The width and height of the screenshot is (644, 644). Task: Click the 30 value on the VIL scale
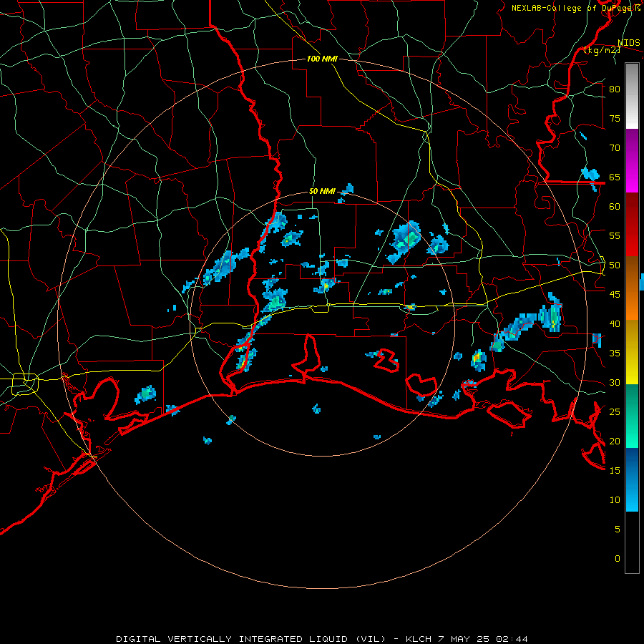(615, 383)
